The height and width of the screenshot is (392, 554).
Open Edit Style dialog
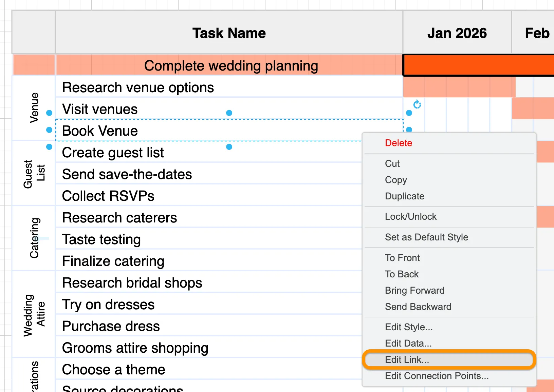pyautogui.click(x=408, y=327)
